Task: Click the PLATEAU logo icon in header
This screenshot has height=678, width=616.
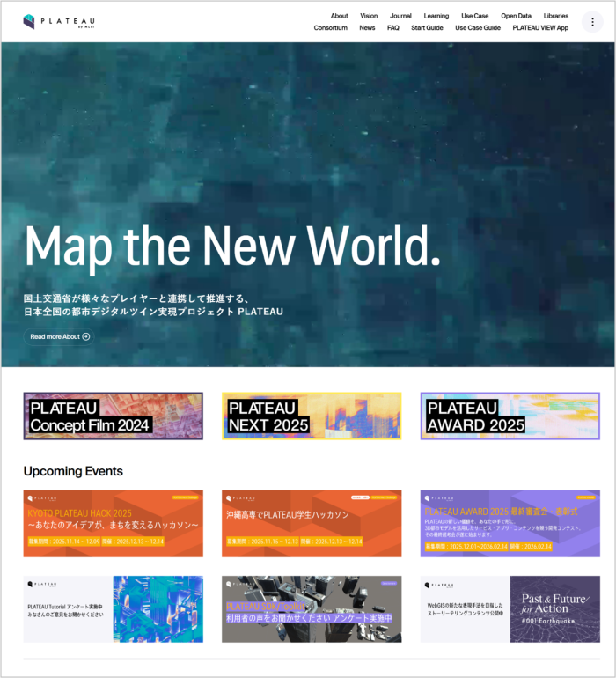Action: point(29,21)
